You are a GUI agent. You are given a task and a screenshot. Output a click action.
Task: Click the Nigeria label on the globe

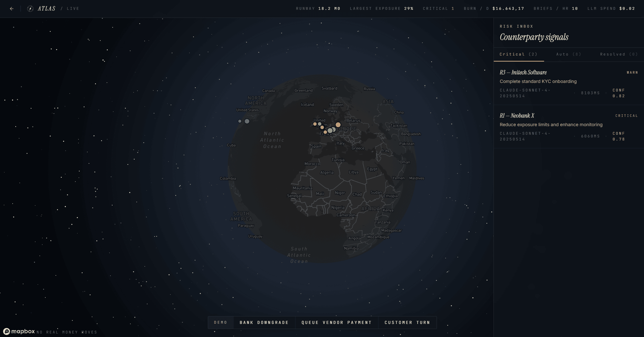coord(338,208)
